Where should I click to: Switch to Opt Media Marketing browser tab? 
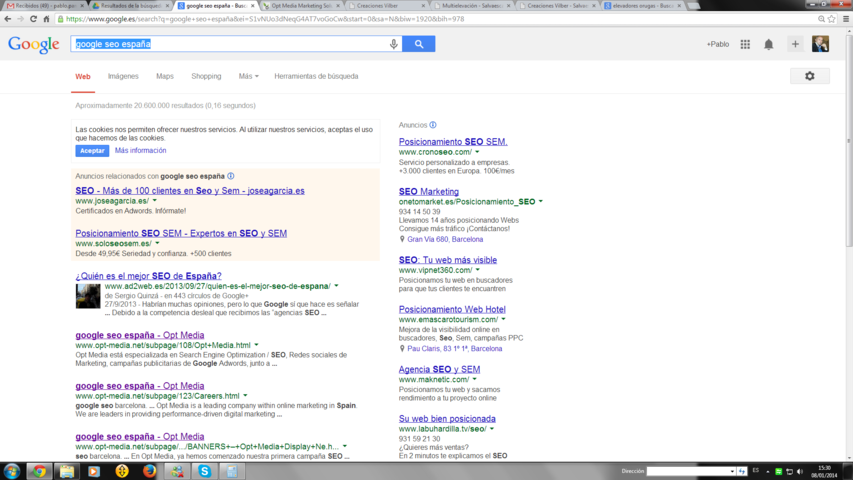pos(301,5)
